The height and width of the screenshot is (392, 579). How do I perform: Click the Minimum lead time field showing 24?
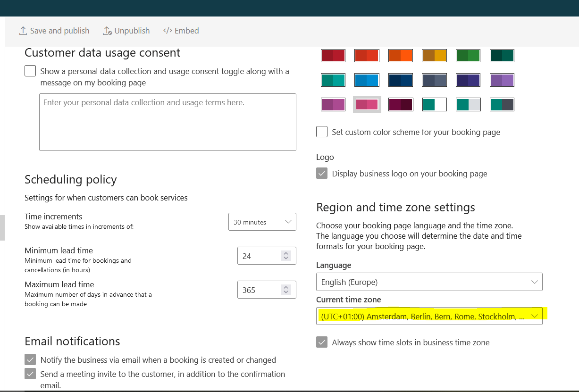tap(267, 256)
